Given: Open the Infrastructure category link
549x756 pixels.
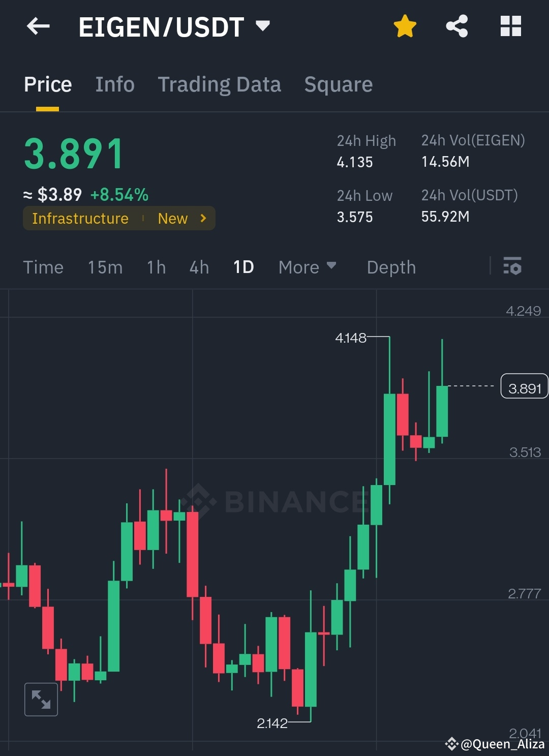Looking at the screenshot, I should point(80,218).
